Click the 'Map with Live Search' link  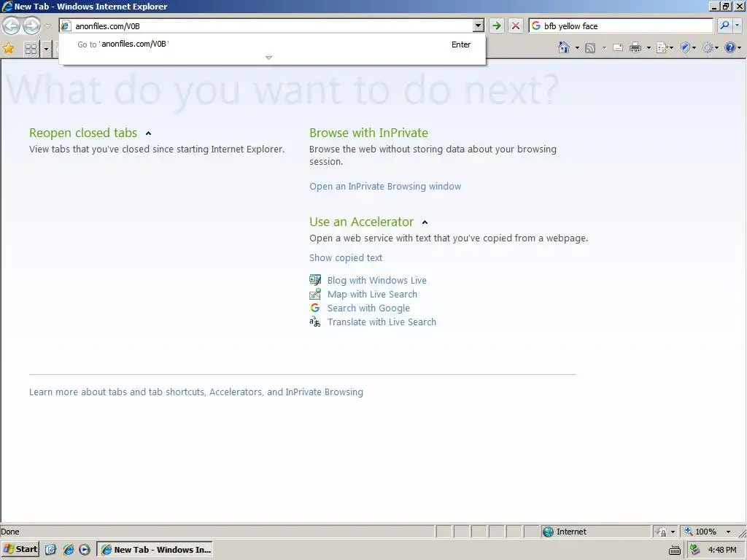pos(372,295)
